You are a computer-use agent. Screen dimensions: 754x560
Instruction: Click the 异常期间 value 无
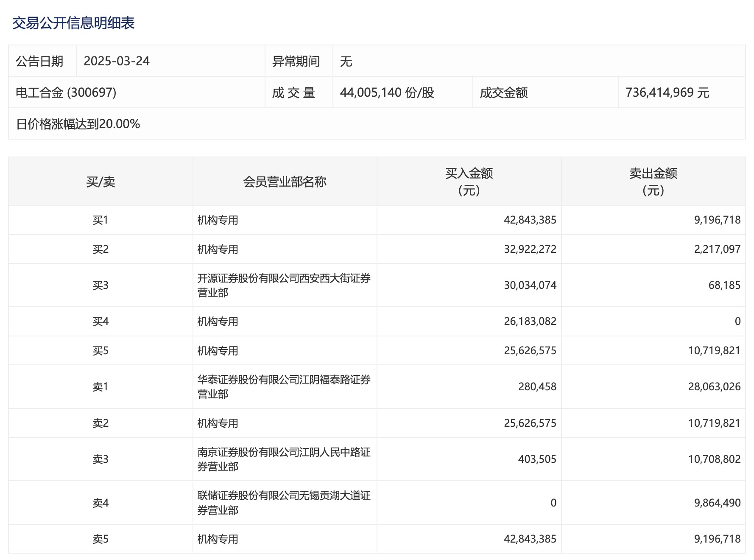pos(346,62)
